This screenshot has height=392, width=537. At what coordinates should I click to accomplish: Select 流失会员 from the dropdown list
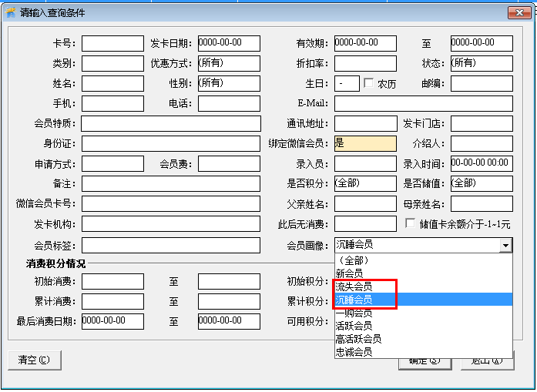pos(354,286)
